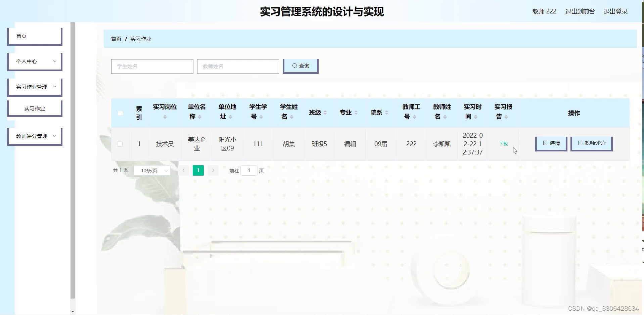Click the 阳光小区09 table cell
644x315 pixels.
point(227,144)
